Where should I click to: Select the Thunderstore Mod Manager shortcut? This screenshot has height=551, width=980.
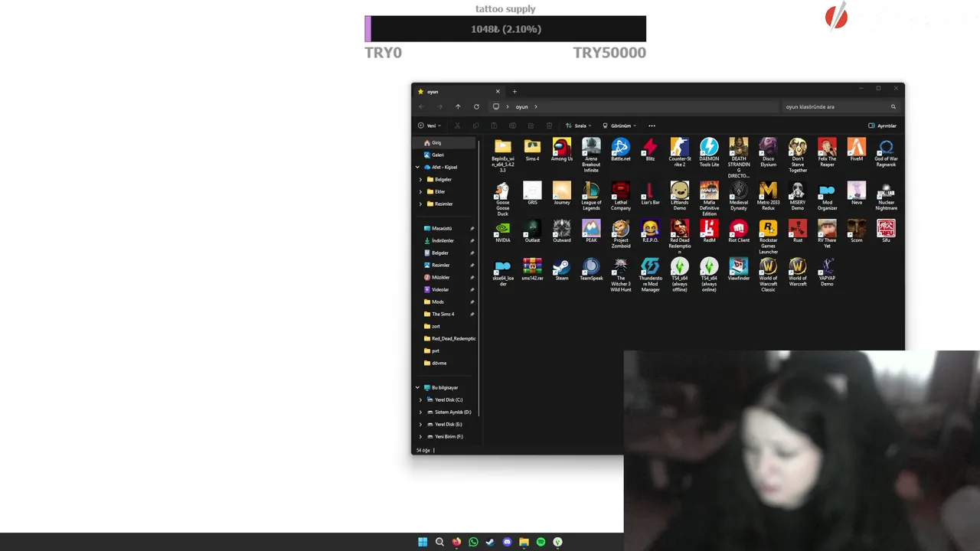point(650,275)
